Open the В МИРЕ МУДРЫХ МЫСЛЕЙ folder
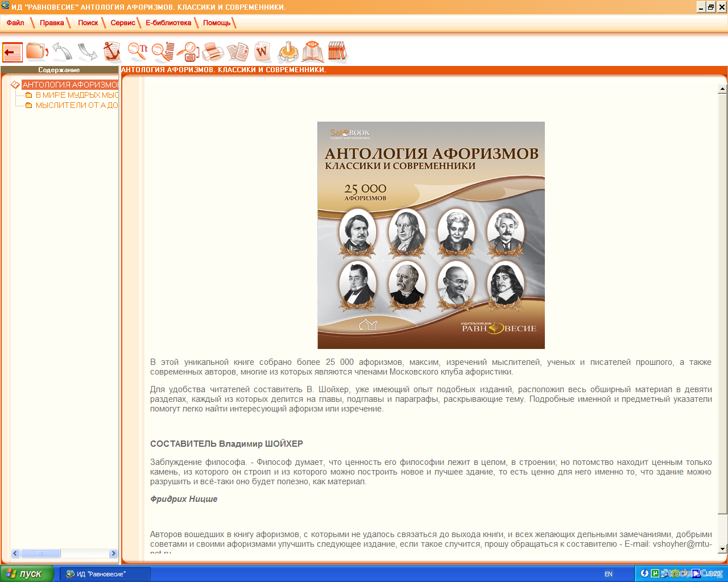 77,95
